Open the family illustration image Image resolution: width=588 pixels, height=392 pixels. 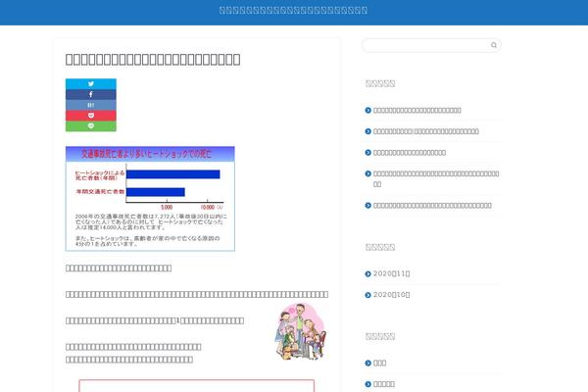pos(301,331)
